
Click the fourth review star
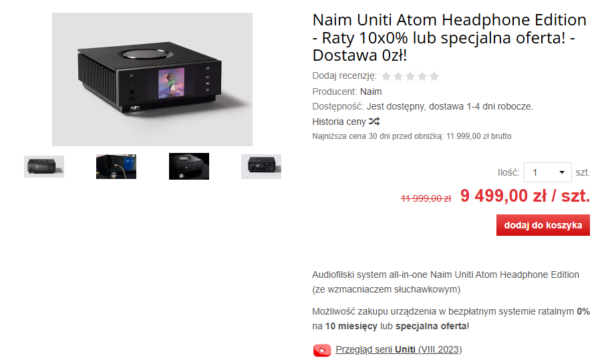422,76
